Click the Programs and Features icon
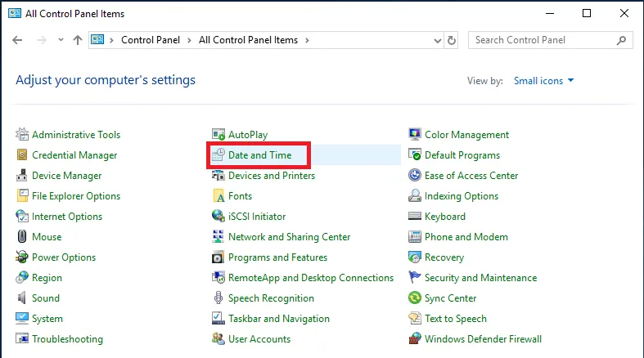644x358 pixels. [218, 257]
